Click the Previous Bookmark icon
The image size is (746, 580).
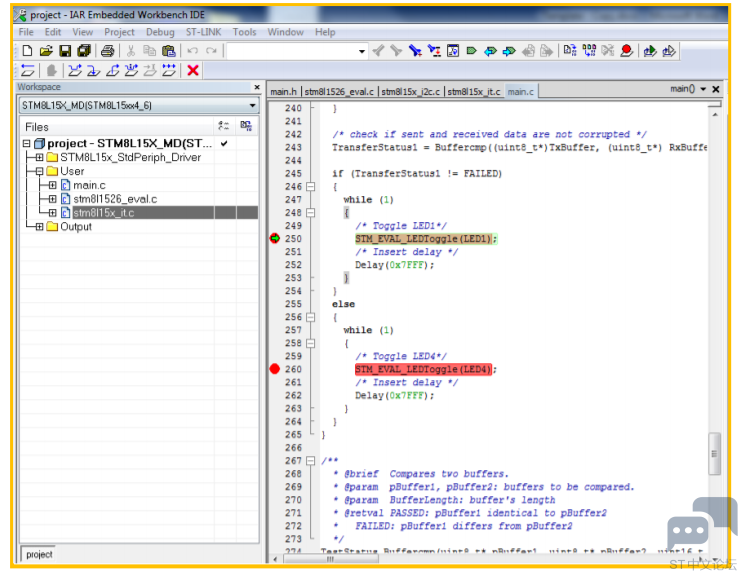click(490, 51)
